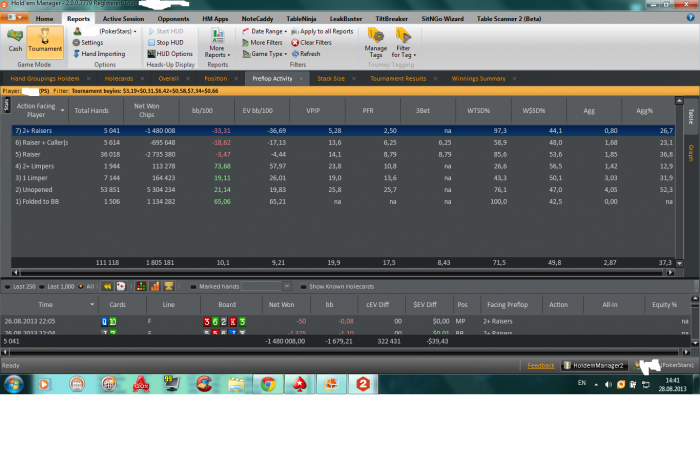Click the HoldemManager2 status bar button
700x462 pixels.
594,366
